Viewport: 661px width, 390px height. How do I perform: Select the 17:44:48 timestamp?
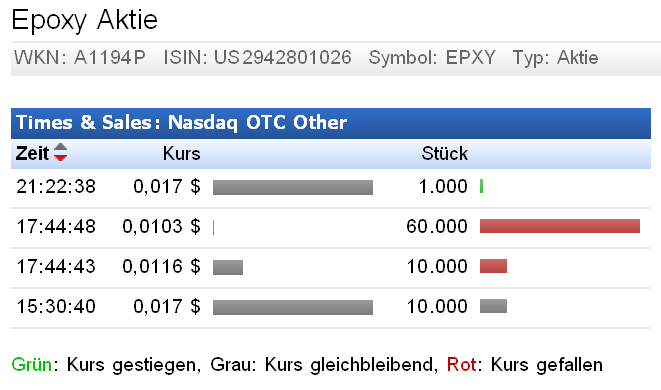[56, 226]
